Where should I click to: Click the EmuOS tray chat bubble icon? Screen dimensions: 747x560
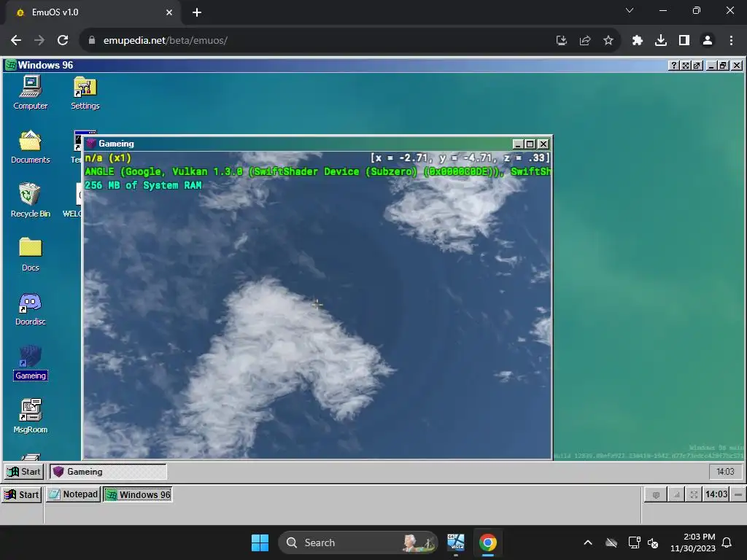(x=656, y=495)
